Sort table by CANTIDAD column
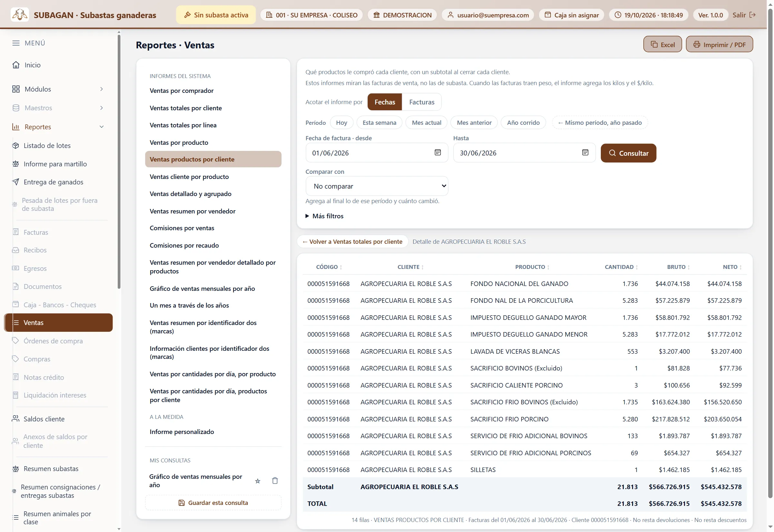The width and height of the screenshot is (774, 532). pyautogui.click(x=621, y=267)
